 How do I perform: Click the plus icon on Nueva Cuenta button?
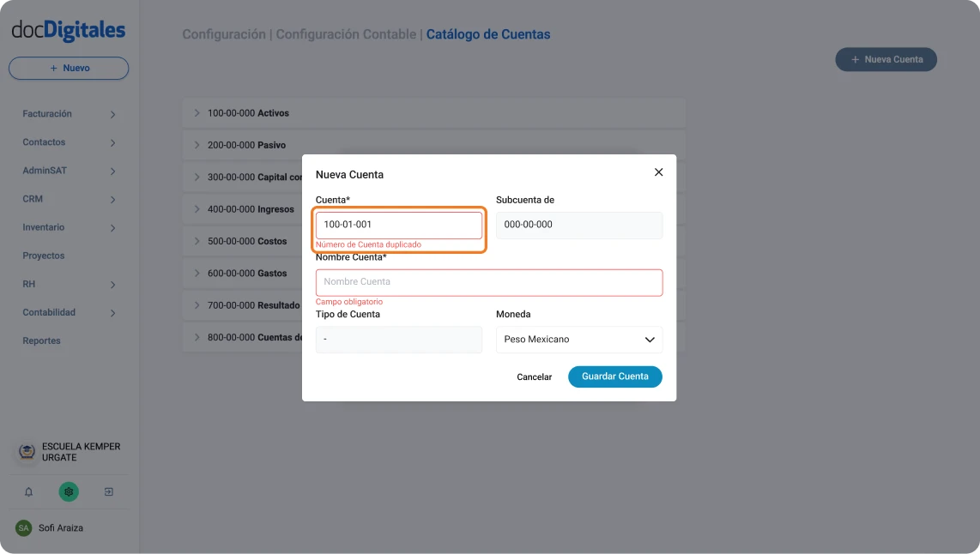pos(854,58)
